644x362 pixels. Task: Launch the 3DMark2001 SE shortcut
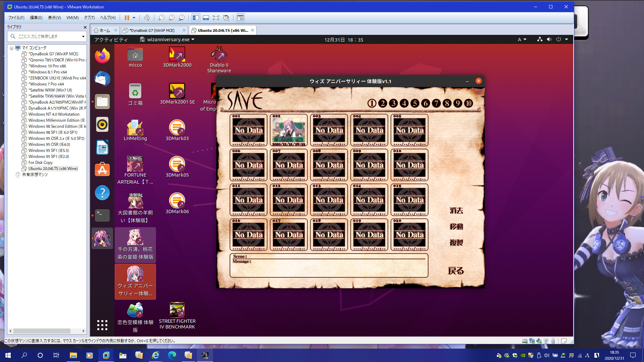click(x=177, y=94)
